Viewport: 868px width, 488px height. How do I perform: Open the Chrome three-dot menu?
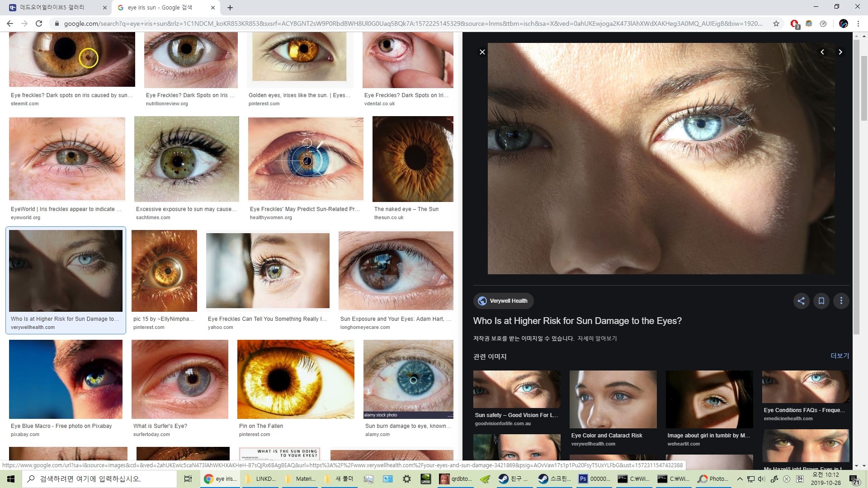coord(858,23)
